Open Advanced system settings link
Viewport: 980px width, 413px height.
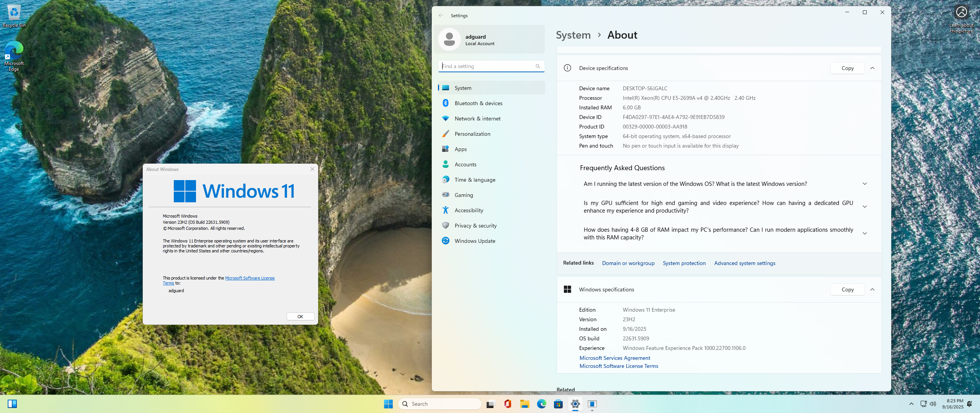(745, 263)
